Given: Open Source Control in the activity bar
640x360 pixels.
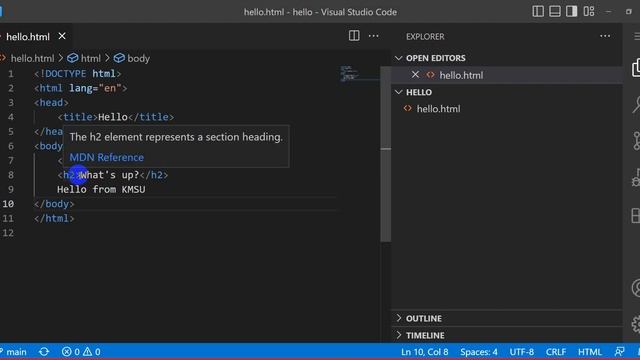Looking at the screenshot, I should click(x=636, y=141).
